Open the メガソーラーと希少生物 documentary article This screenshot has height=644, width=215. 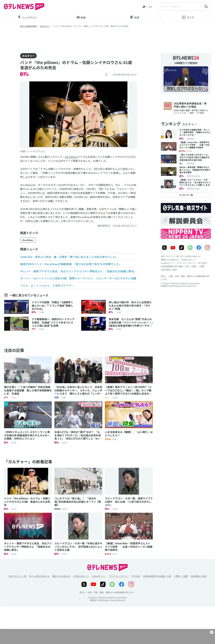click(x=28, y=422)
